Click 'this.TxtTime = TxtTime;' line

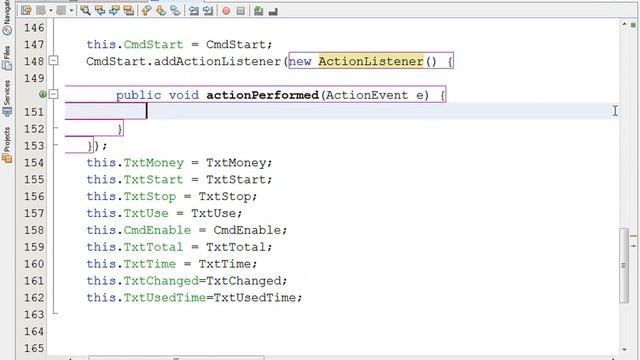click(171, 264)
